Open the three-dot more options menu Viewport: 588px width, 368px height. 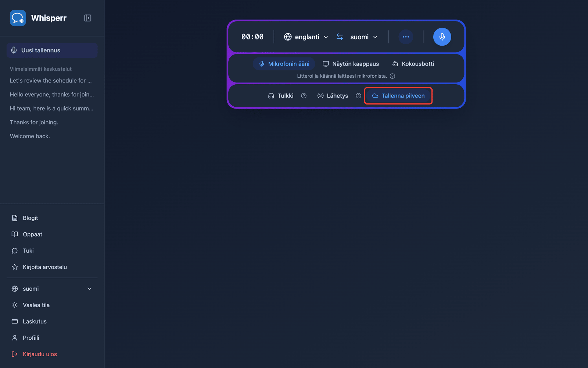click(x=406, y=37)
